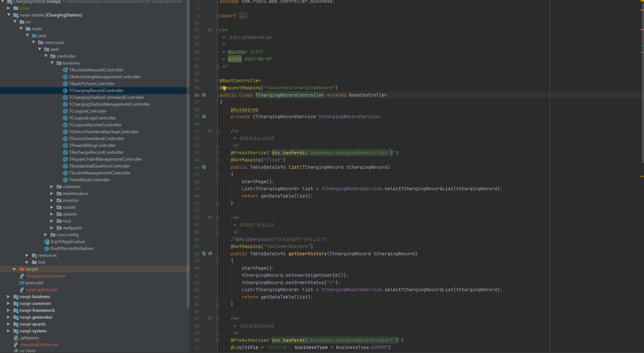
Task: Select chargingStation.iml file at bottom
Action: (39, 345)
